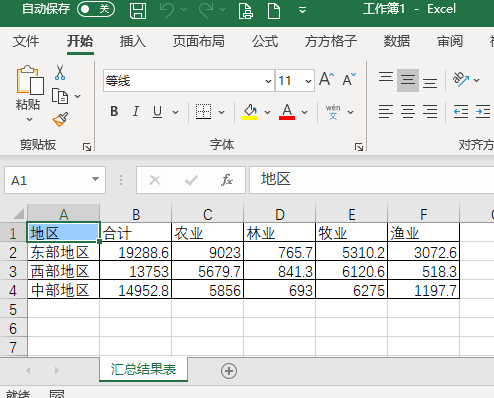Apply borders using the border icon

(203, 111)
